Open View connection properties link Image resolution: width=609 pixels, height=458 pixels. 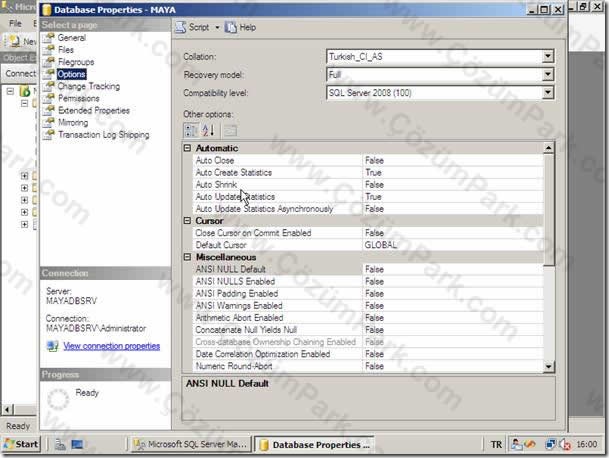click(x=111, y=346)
